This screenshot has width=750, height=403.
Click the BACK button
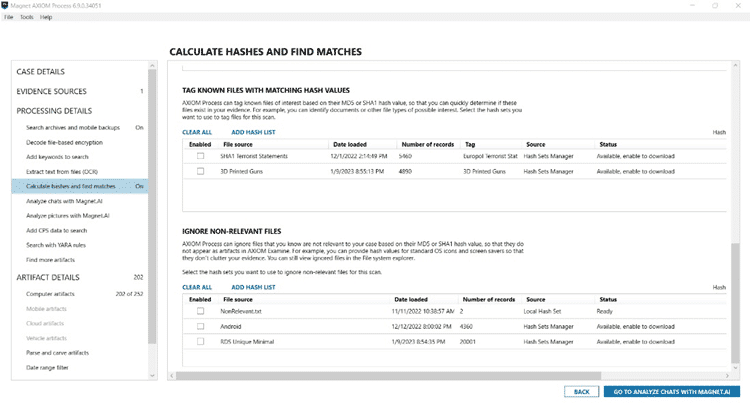point(582,392)
